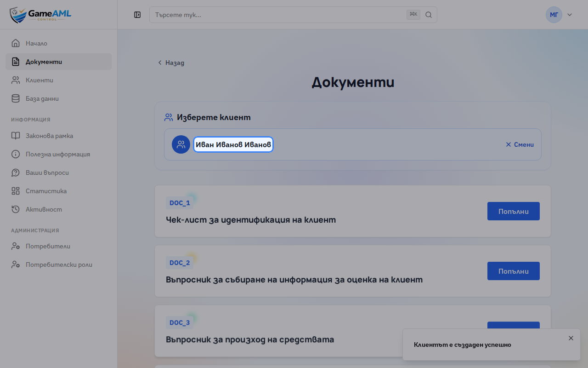Click the Документи file icon in sidebar
Image resolution: width=588 pixels, height=368 pixels.
pos(16,62)
